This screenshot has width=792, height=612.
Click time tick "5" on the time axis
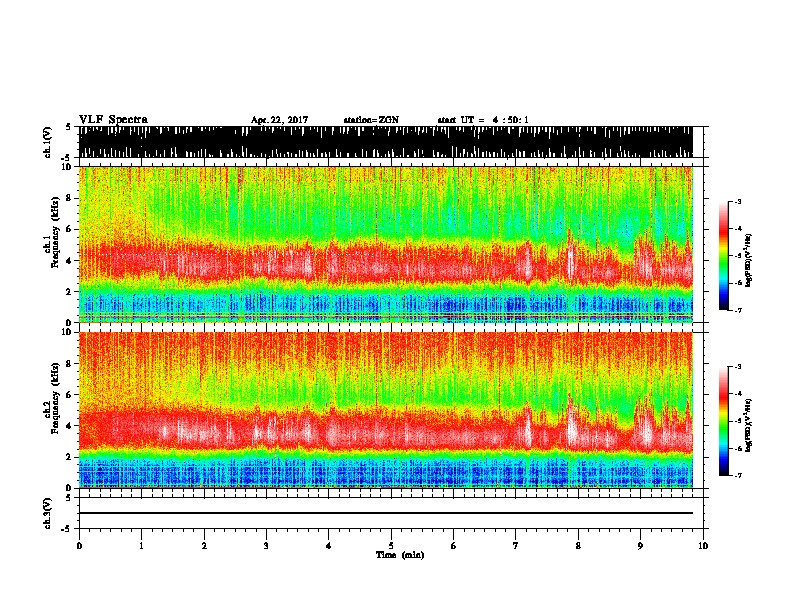pyautogui.click(x=391, y=546)
